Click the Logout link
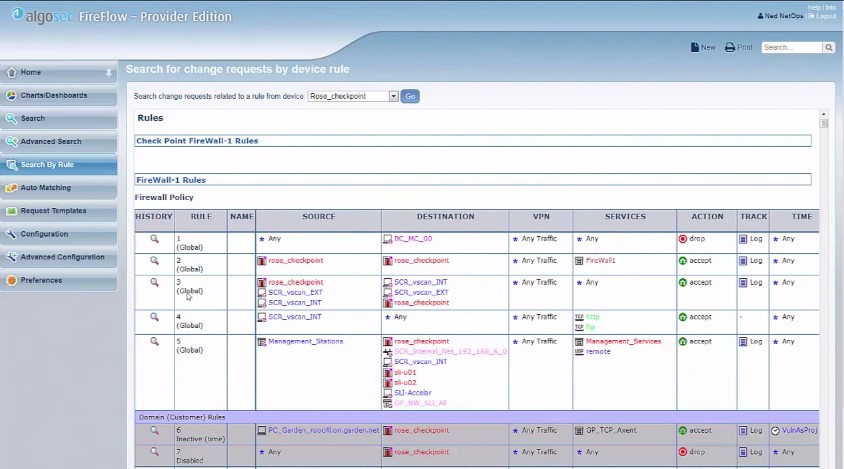The image size is (844, 469). 825,16
